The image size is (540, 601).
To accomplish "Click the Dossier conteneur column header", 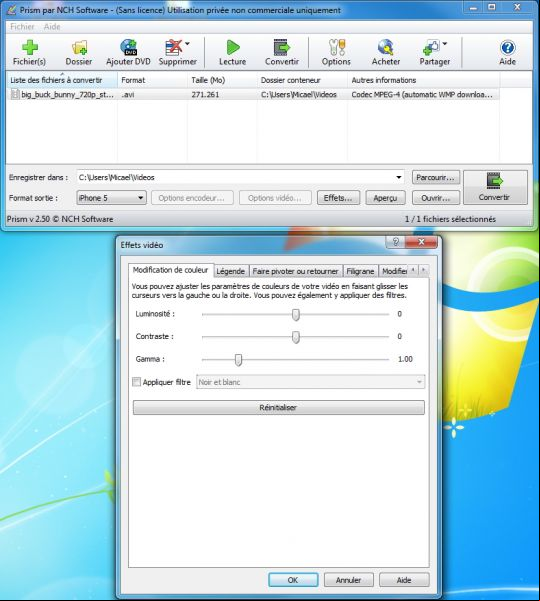I will pyautogui.click(x=302, y=80).
